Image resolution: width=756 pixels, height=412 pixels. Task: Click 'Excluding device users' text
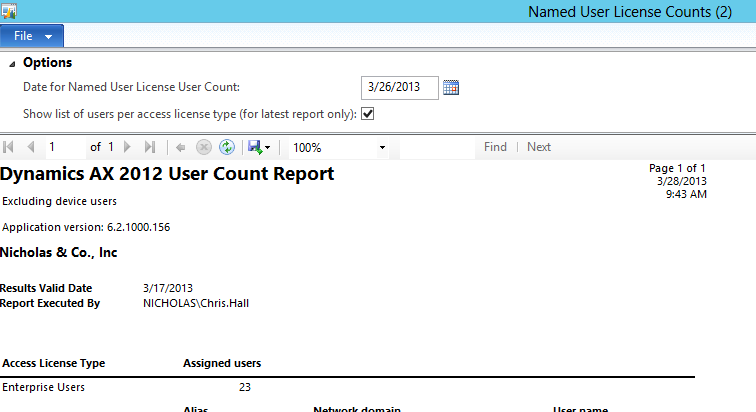tap(59, 201)
